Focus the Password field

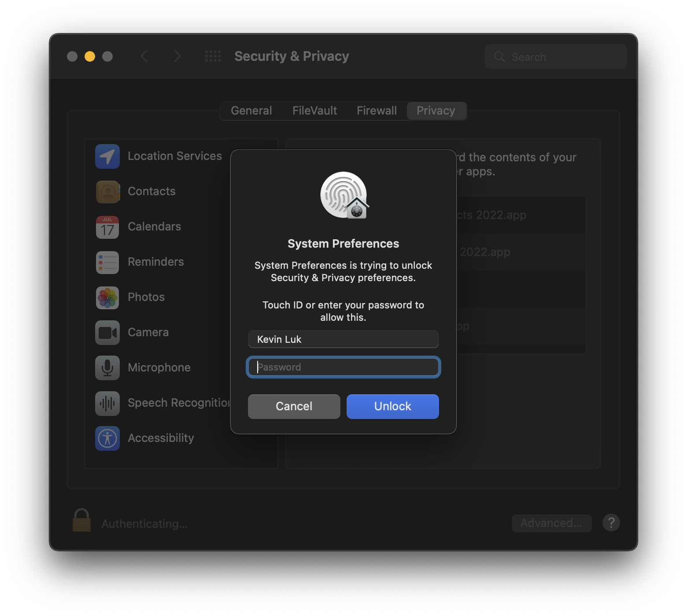click(x=343, y=367)
